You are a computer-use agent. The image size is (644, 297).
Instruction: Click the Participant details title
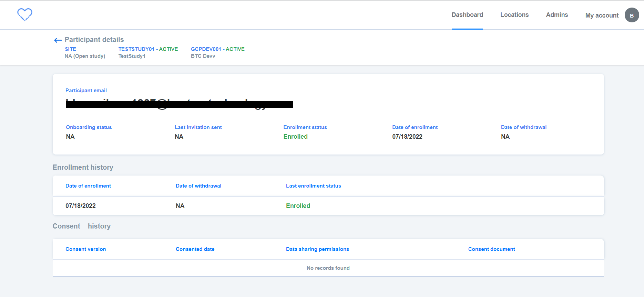(94, 40)
